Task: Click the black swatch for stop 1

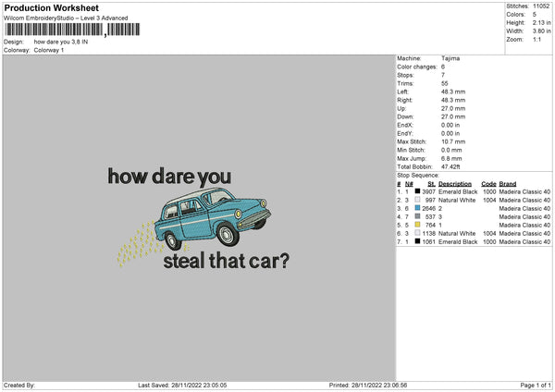Action: [418, 191]
